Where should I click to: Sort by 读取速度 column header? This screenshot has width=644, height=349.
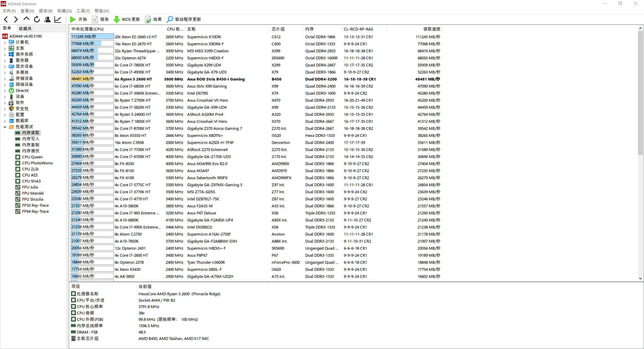pos(431,29)
